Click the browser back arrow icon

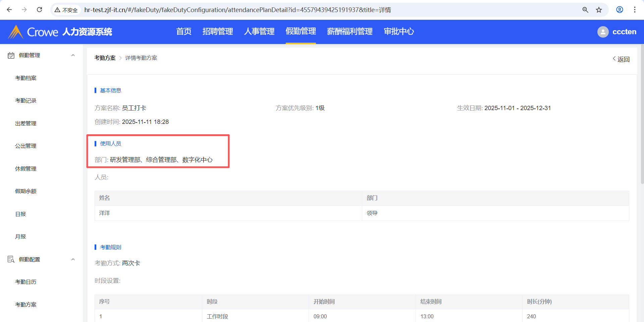pos(9,10)
